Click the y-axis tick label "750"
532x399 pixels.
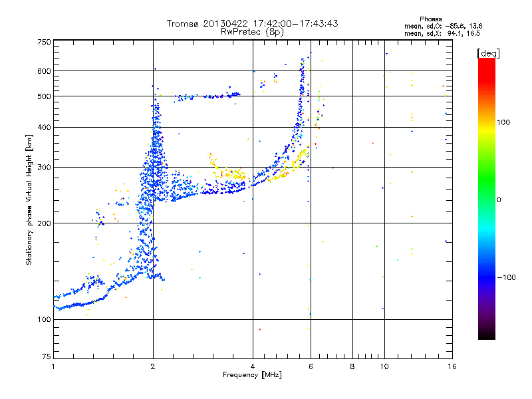[x=44, y=42]
